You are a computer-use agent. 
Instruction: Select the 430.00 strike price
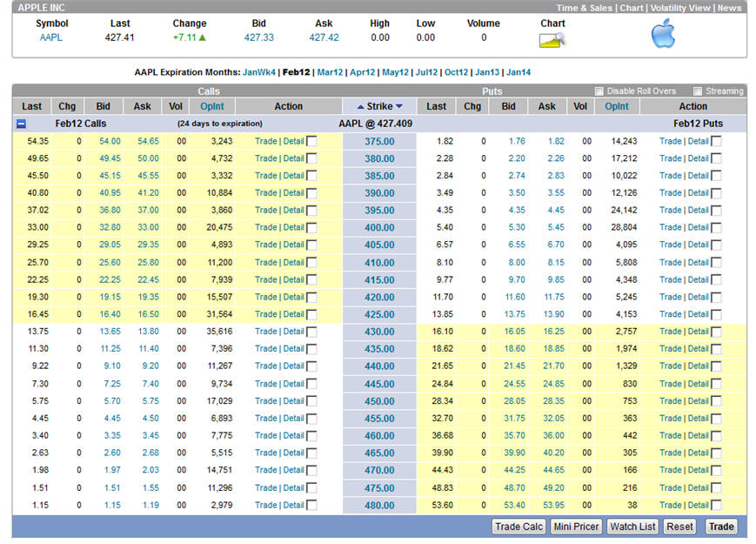(379, 332)
